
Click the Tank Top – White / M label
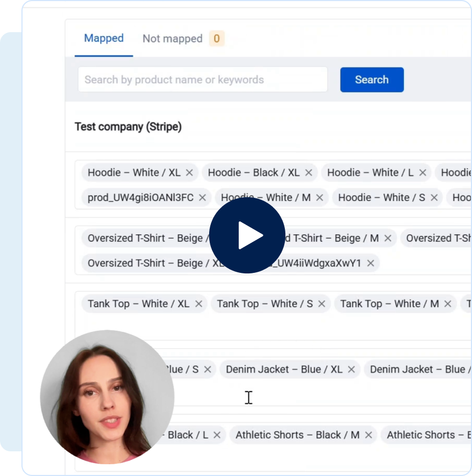[x=389, y=303]
